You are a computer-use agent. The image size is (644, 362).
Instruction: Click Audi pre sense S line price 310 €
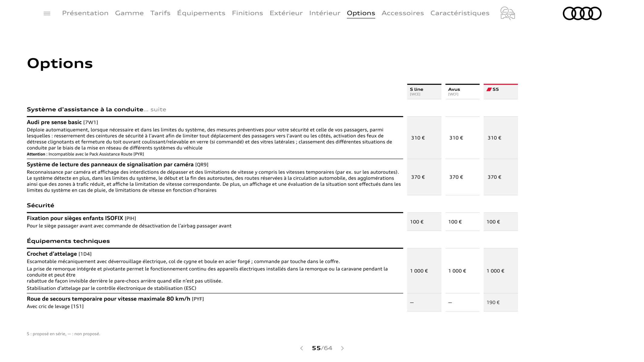point(418,138)
